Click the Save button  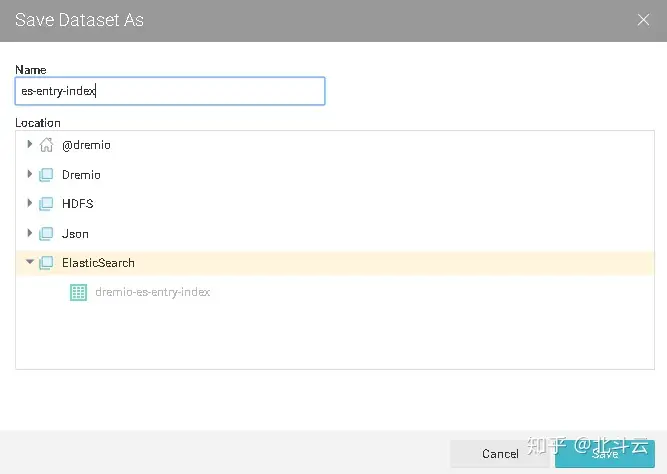(x=604, y=454)
